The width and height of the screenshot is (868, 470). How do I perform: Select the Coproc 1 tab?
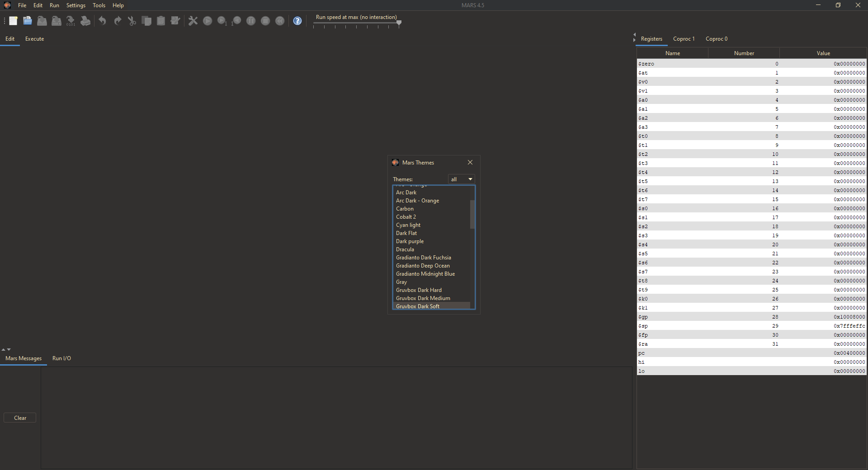pos(684,39)
